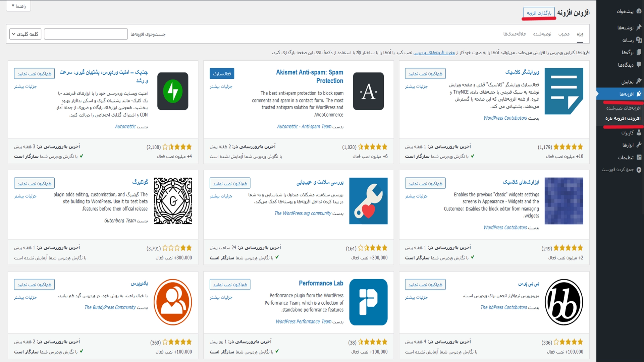Select the توصیه‌شده recommended tab
This screenshot has width=644, height=362.
(542, 34)
